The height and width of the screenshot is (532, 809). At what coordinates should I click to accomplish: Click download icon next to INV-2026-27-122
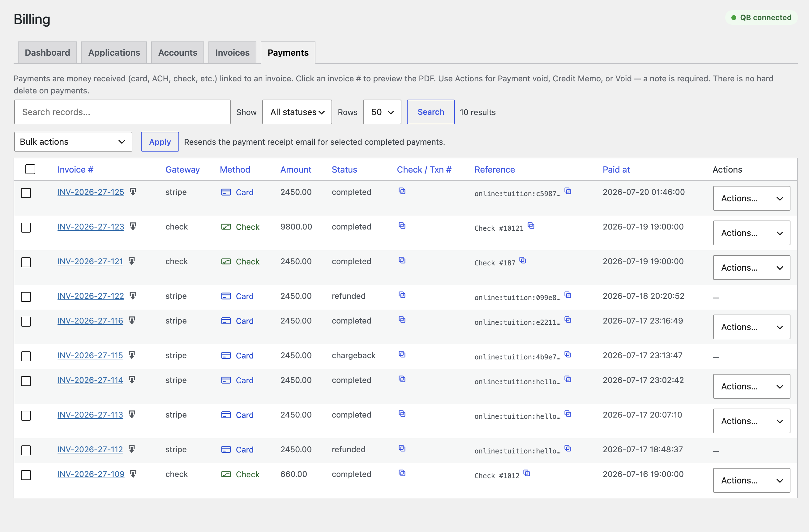coord(133,296)
